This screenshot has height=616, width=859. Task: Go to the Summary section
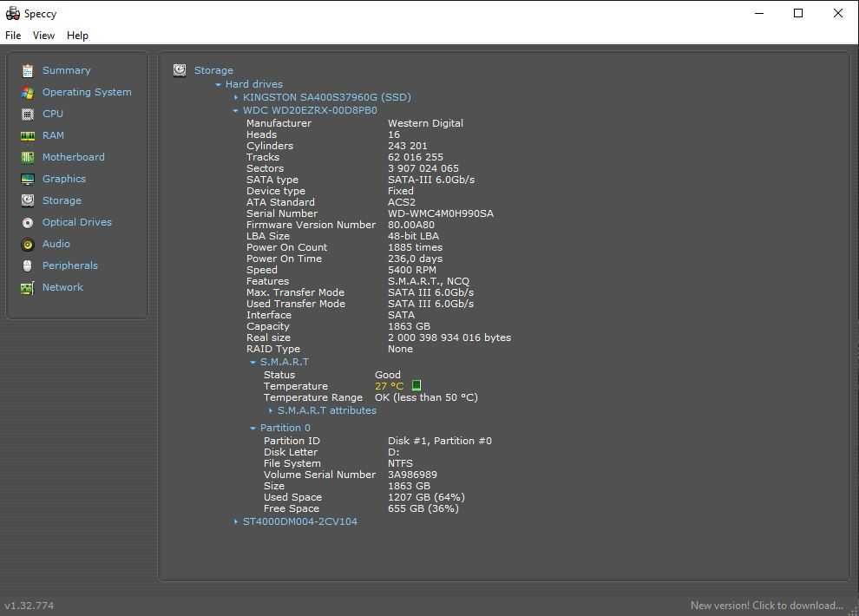click(x=66, y=70)
